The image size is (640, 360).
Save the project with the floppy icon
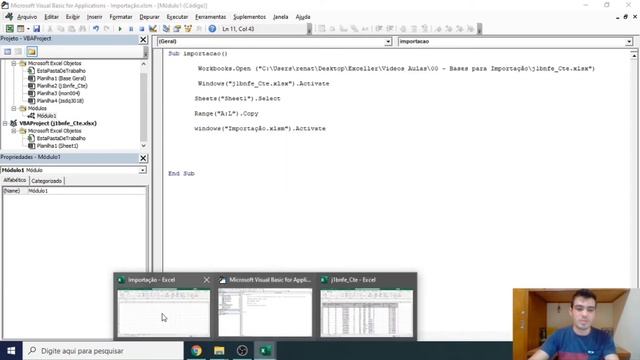click(36, 29)
